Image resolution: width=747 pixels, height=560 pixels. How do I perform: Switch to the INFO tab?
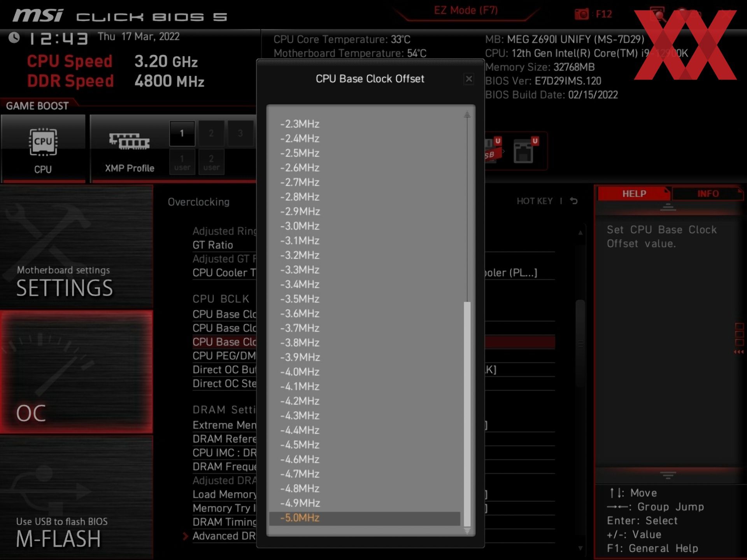(x=708, y=194)
